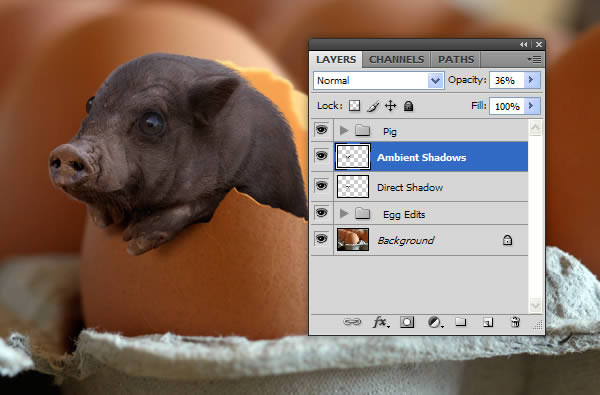This screenshot has height=395, width=600.
Task: Expand the Pig group
Action: [344, 131]
